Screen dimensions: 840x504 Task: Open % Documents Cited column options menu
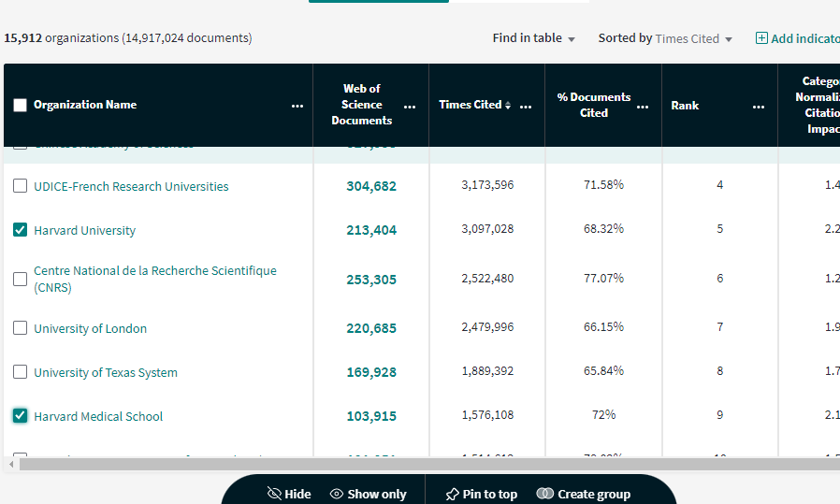pyautogui.click(x=643, y=106)
